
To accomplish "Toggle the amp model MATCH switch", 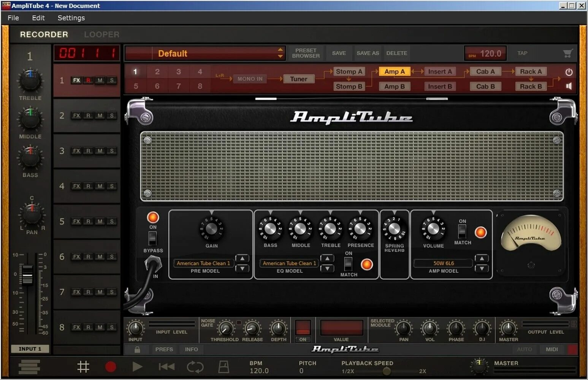I will [462, 231].
